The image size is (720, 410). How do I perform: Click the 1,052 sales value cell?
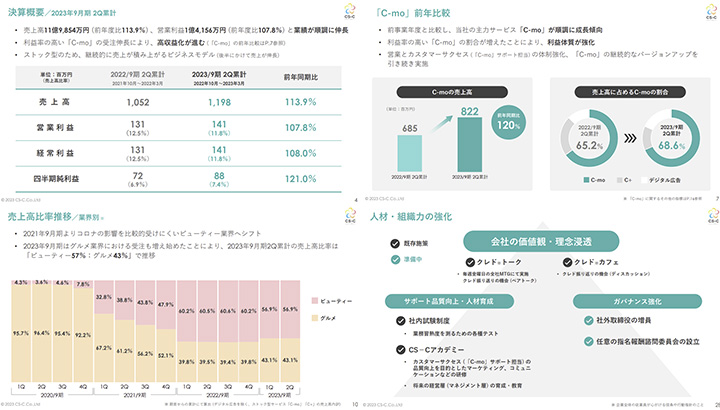138,102
